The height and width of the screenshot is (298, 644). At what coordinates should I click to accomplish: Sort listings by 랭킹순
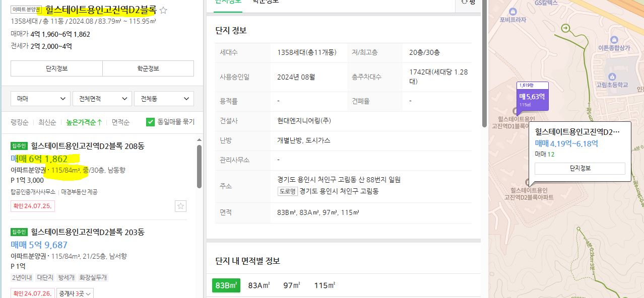click(x=20, y=122)
